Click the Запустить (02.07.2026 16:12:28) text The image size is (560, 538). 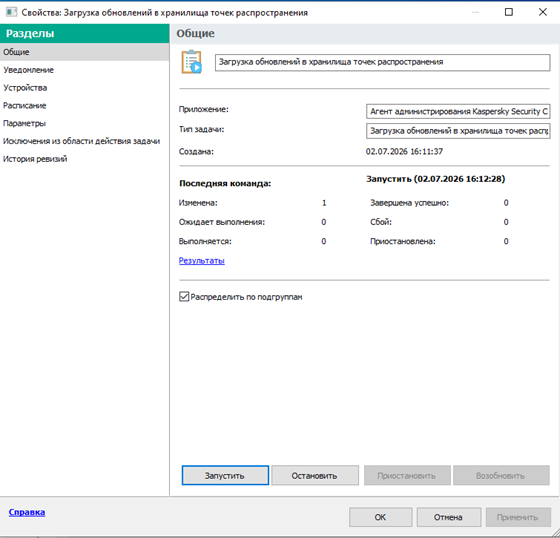coord(436,179)
